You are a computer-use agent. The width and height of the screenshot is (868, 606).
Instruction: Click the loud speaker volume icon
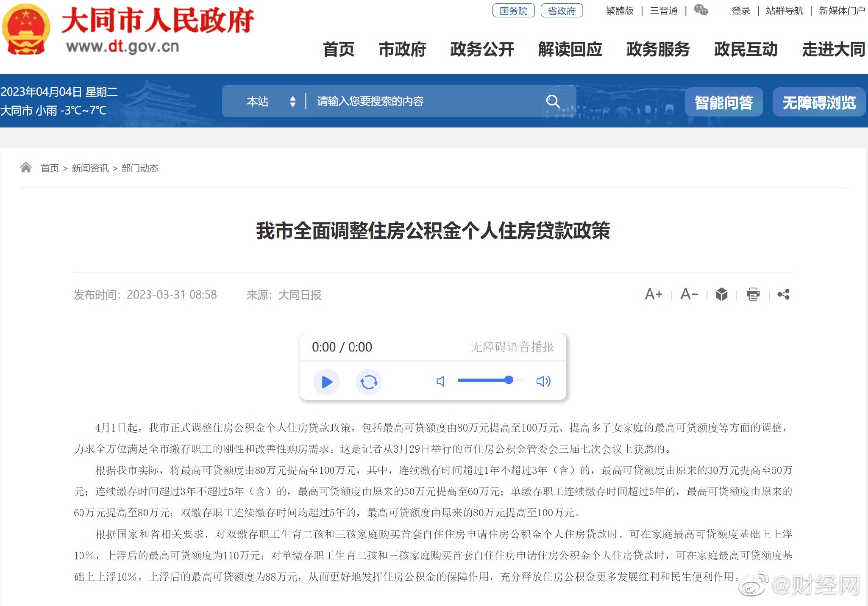pos(543,382)
